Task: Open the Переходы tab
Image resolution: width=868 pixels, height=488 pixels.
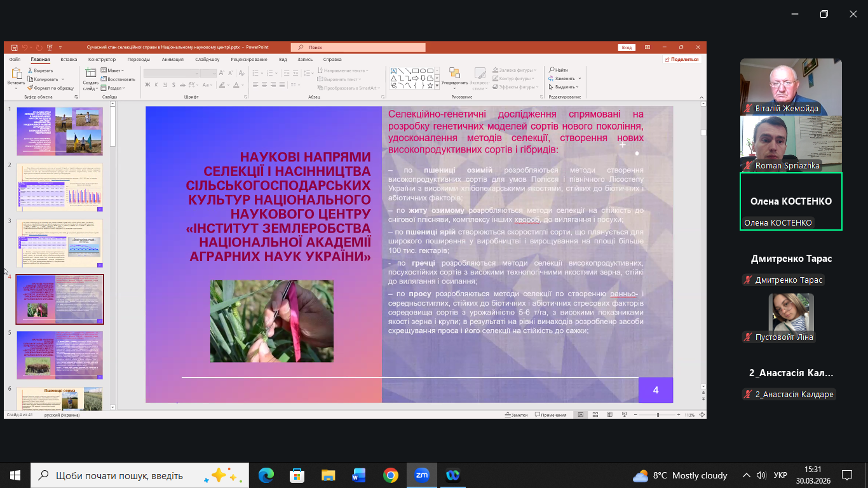Action: click(x=139, y=59)
